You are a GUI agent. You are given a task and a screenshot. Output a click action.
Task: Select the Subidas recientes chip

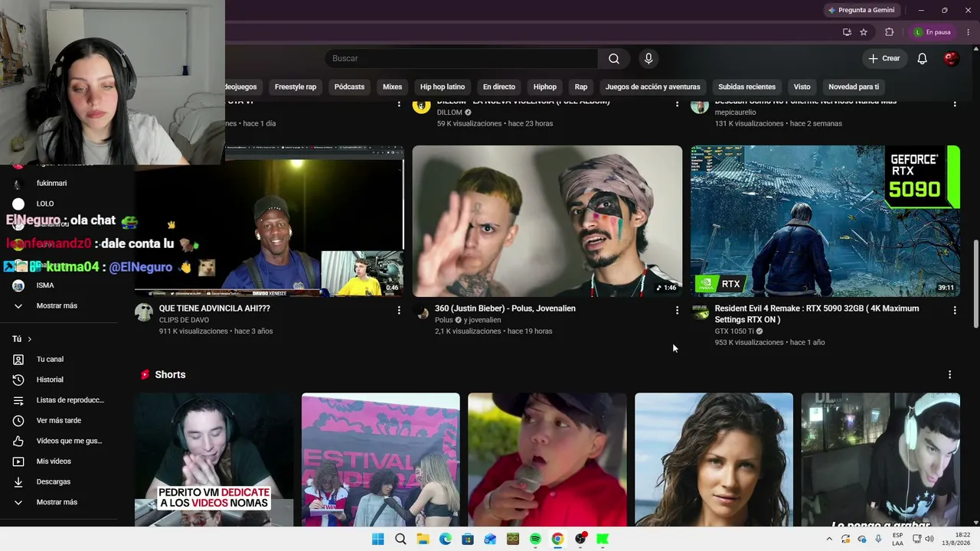[x=747, y=86]
